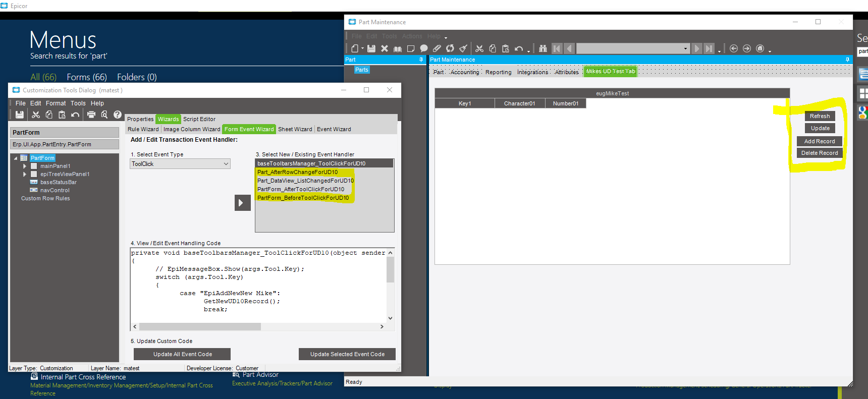Image resolution: width=868 pixels, height=399 pixels.
Task: Toggle pin on Part Maintenance panel header
Action: click(847, 60)
